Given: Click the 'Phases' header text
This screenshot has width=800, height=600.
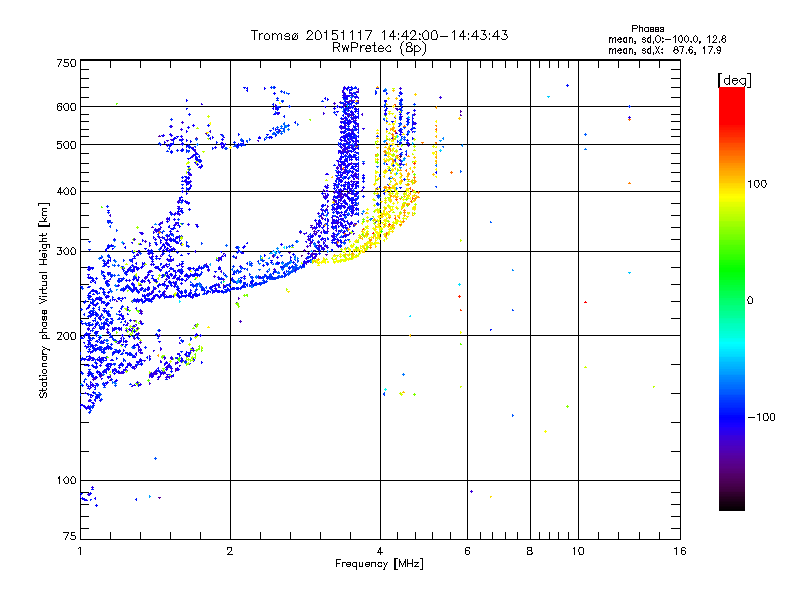Looking at the screenshot, I should [x=647, y=29].
